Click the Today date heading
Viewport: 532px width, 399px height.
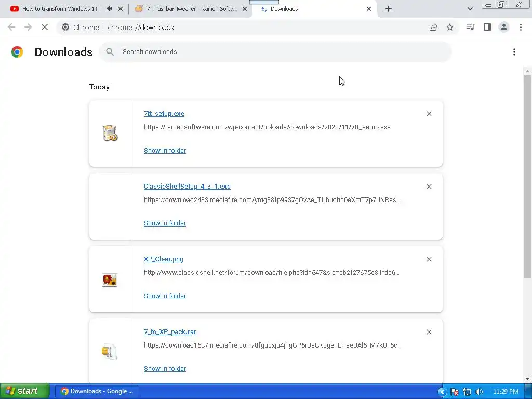[x=99, y=87]
